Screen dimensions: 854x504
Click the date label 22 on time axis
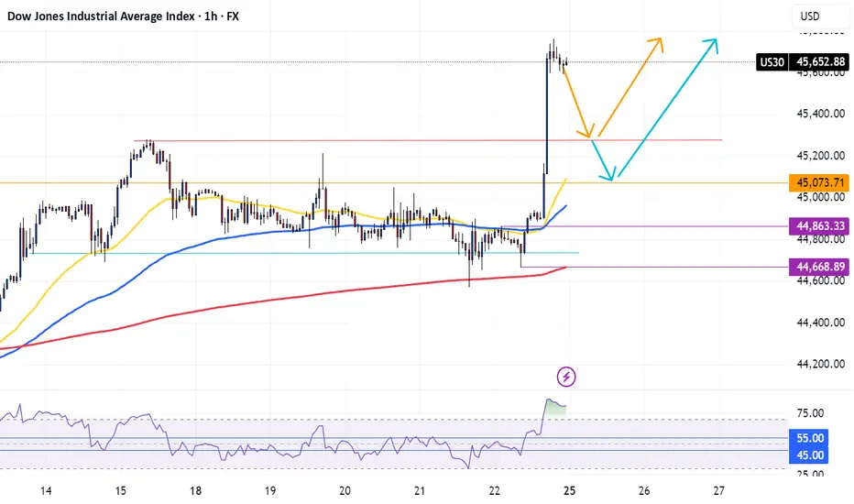click(494, 491)
